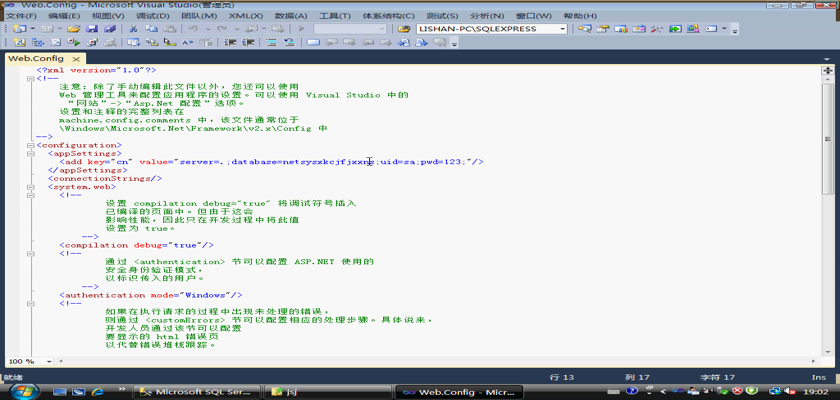Image resolution: width=840 pixels, height=400 pixels.
Task: Open the 100 % zoom dropdown
Action: click(49, 361)
